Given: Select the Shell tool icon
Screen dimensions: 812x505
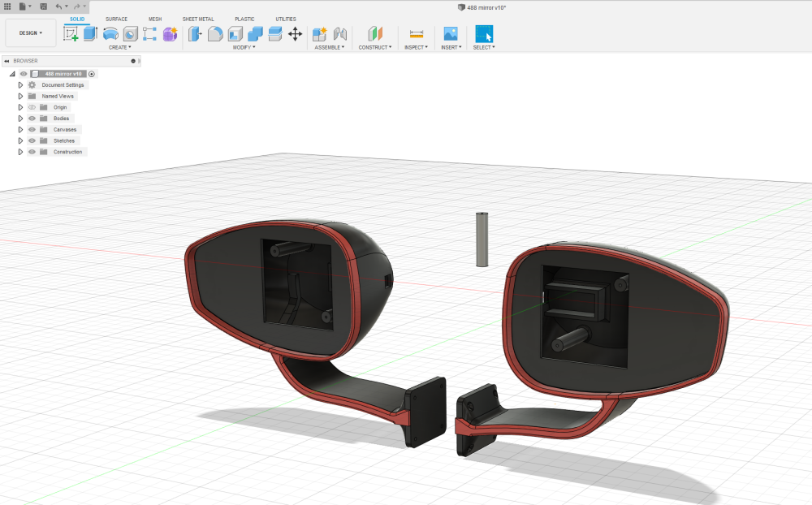Looking at the screenshot, I should pos(235,34).
